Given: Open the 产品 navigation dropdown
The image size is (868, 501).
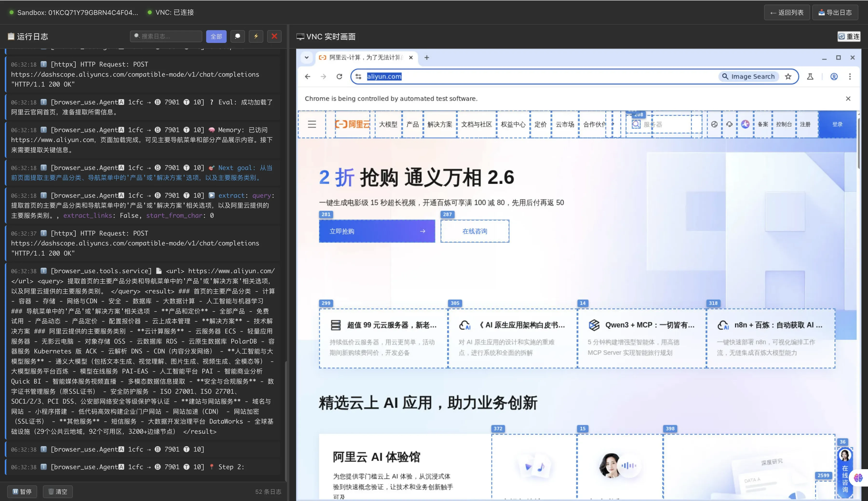Looking at the screenshot, I should point(412,125).
